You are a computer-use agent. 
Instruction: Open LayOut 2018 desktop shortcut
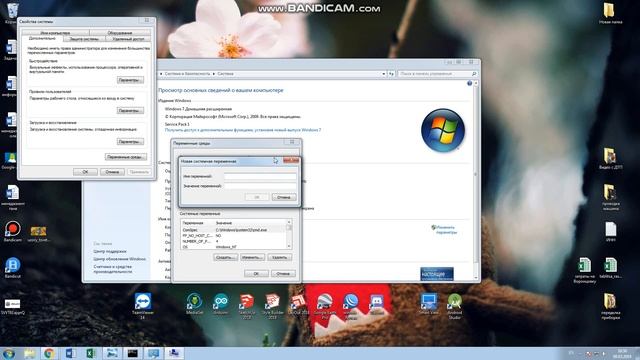point(299,304)
